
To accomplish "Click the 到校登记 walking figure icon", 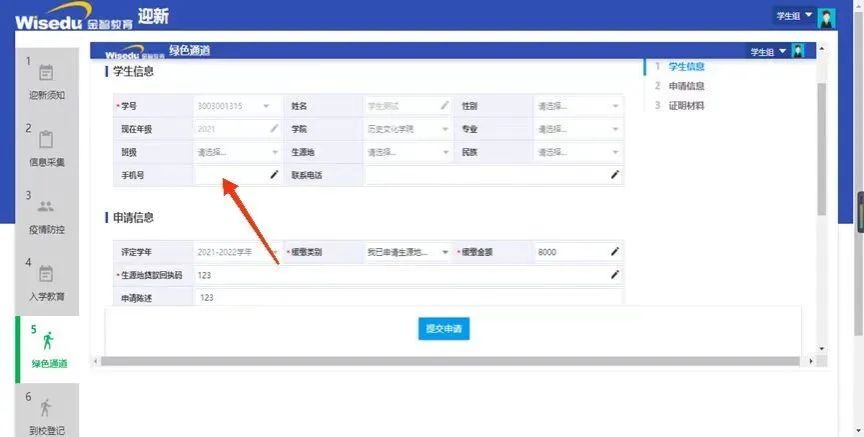I will click(46, 407).
